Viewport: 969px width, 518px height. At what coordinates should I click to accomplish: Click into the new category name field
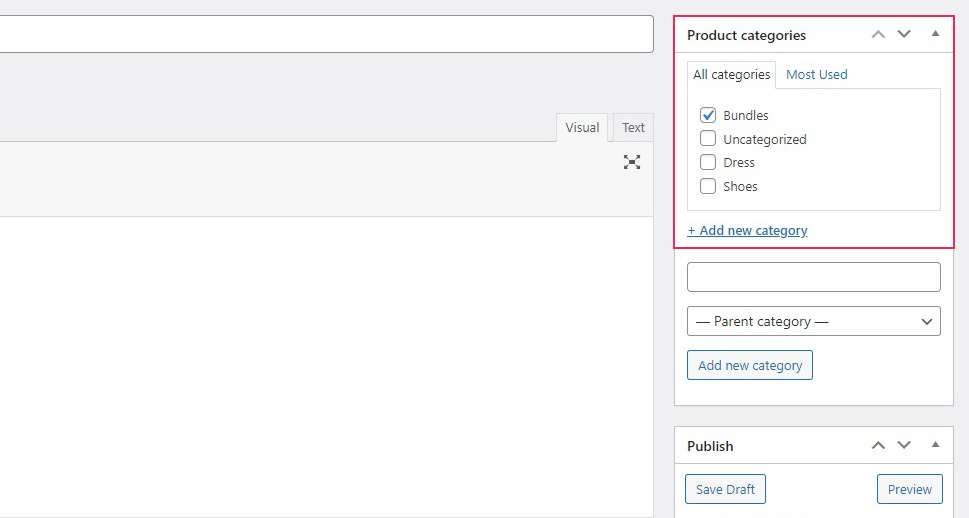pyautogui.click(x=813, y=277)
